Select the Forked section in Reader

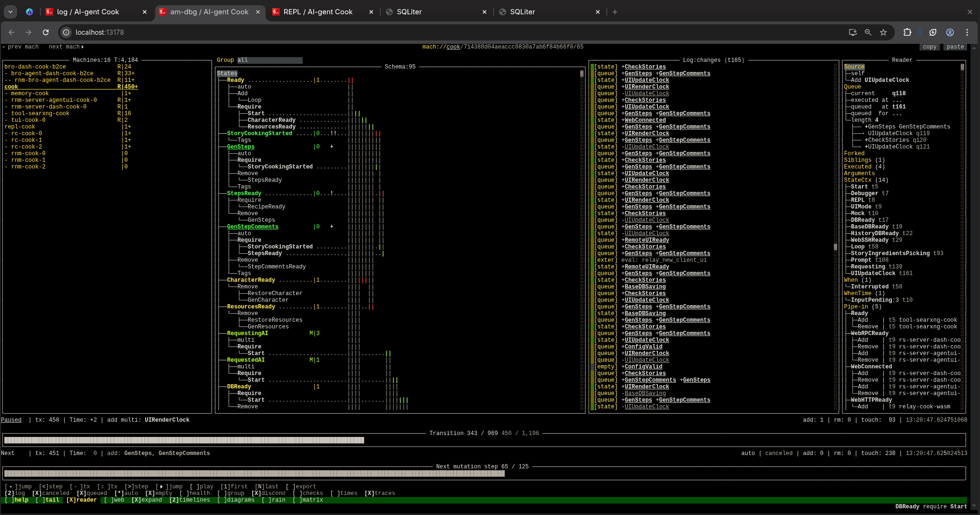click(854, 153)
